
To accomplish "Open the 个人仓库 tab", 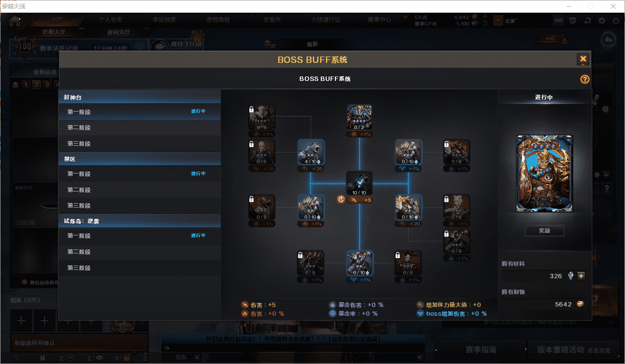I will coord(111,20).
